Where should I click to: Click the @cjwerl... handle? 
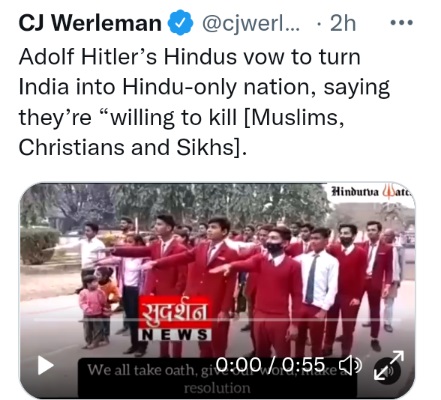(251, 23)
